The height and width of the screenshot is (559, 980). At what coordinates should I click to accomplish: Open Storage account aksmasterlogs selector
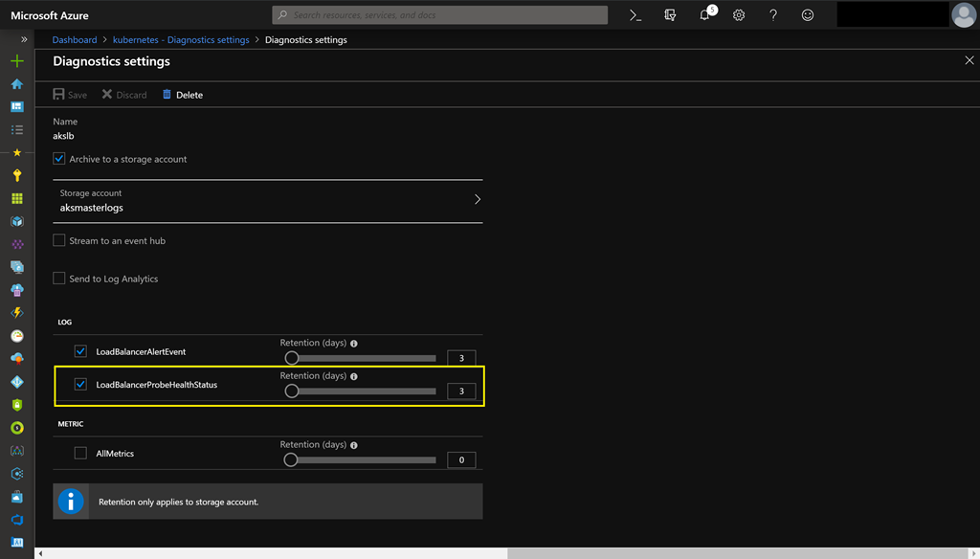pyautogui.click(x=268, y=200)
